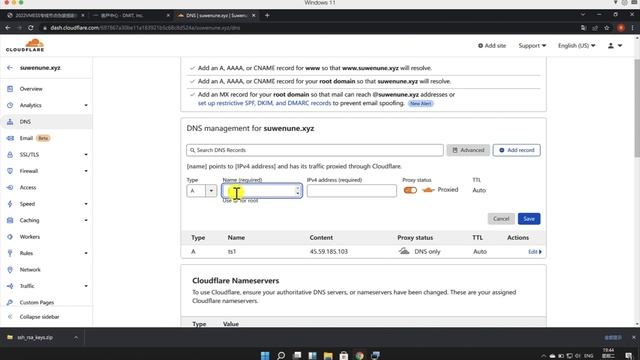Click the Search DNS Records field
The height and width of the screenshot is (360, 640).
(x=315, y=150)
